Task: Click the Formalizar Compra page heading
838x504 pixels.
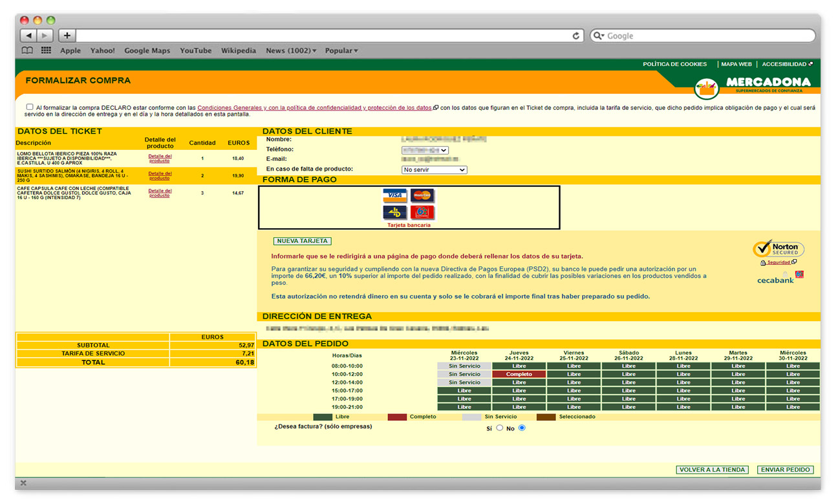Action: click(78, 81)
